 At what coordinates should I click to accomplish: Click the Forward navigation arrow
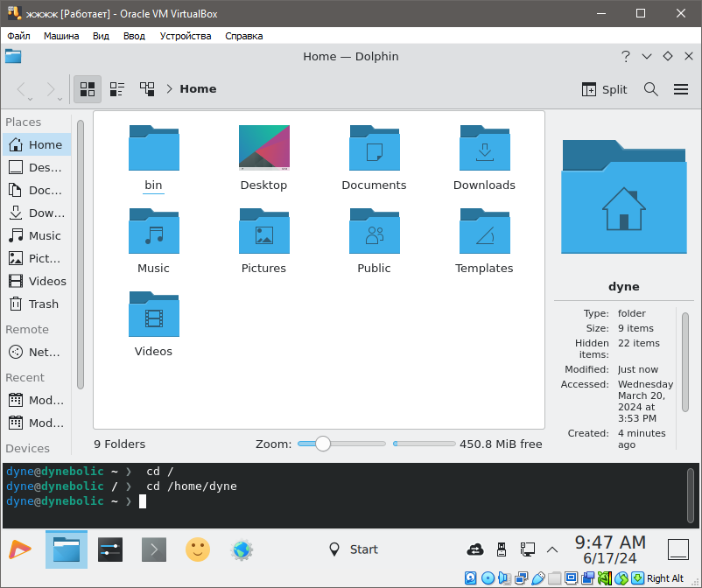[51, 89]
